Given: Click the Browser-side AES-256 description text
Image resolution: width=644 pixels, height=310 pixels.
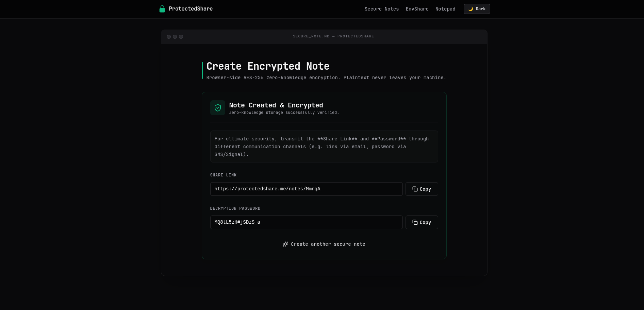Looking at the screenshot, I should [x=326, y=78].
